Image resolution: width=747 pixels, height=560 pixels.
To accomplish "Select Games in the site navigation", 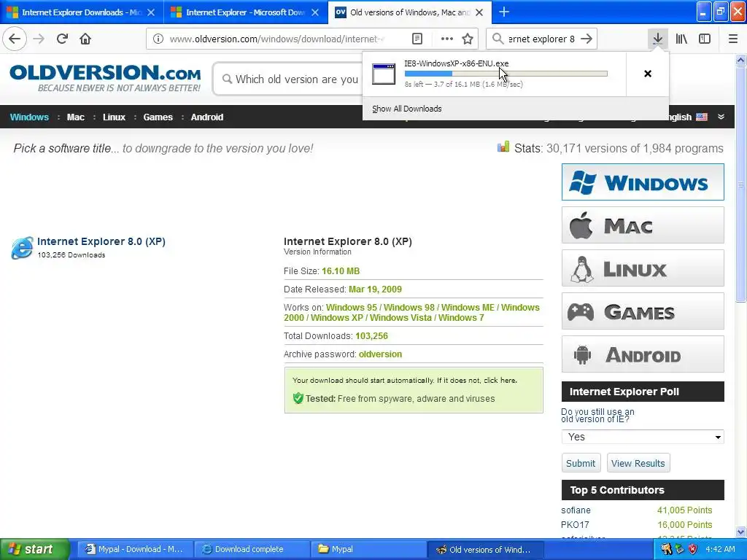I will [x=158, y=117].
